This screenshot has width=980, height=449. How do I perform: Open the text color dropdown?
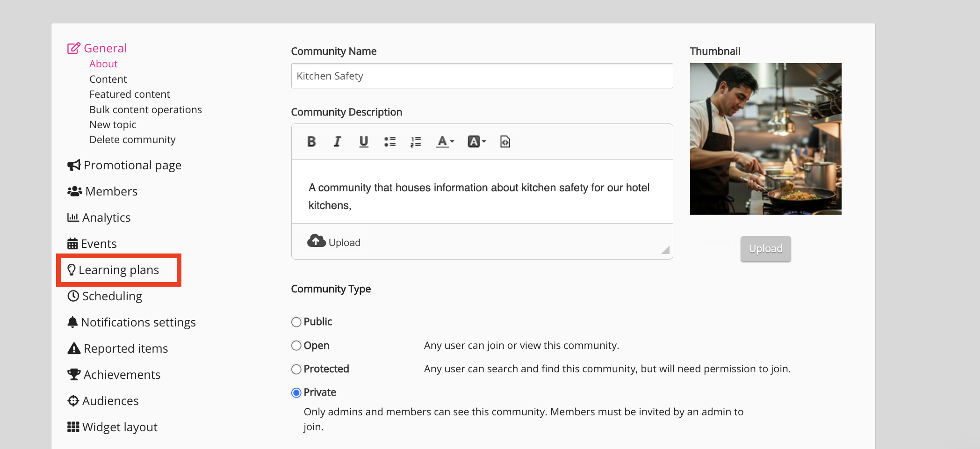(445, 142)
